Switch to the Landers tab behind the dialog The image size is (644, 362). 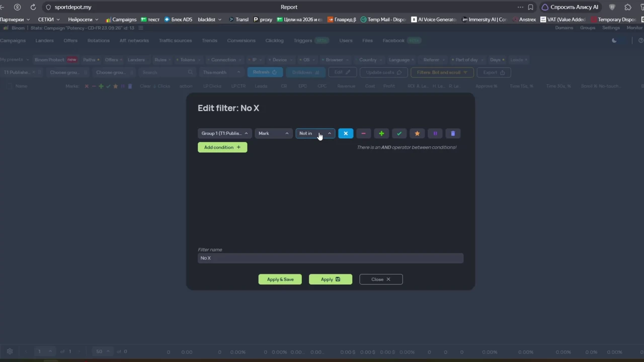[45, 40]
